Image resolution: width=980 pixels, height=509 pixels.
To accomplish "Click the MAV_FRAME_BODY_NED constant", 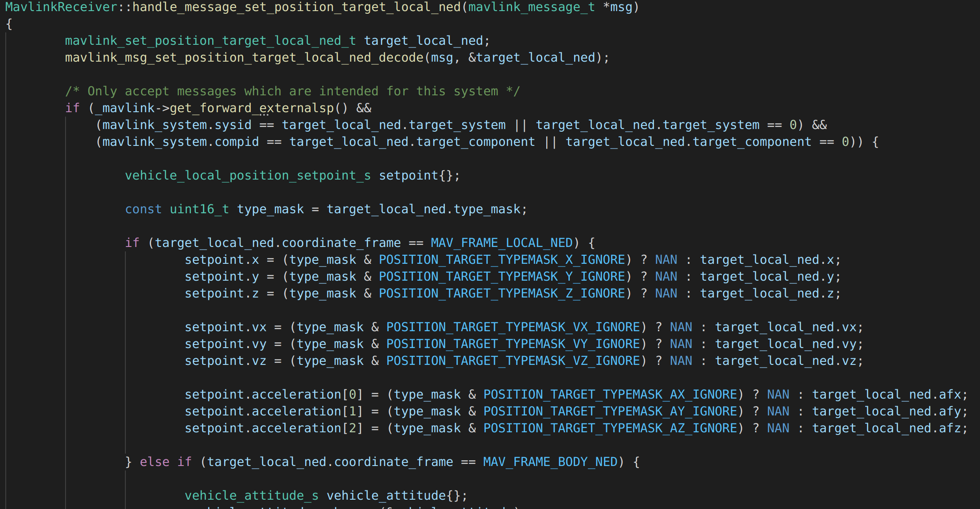I will click(x=550, y=462).
